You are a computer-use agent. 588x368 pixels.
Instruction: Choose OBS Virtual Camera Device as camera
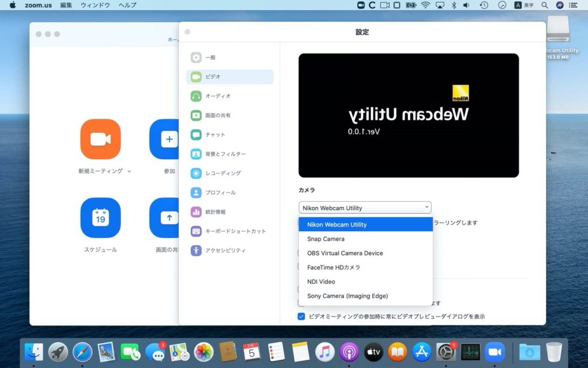345,253
